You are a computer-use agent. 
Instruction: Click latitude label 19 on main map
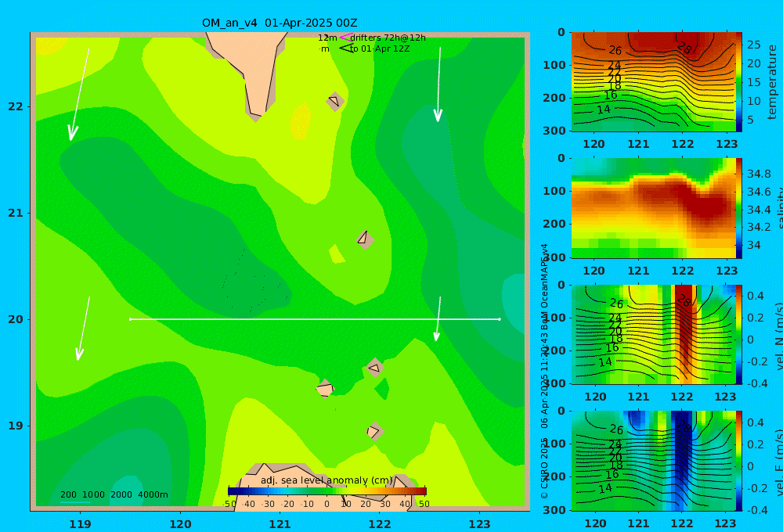(x=16, y=426)
